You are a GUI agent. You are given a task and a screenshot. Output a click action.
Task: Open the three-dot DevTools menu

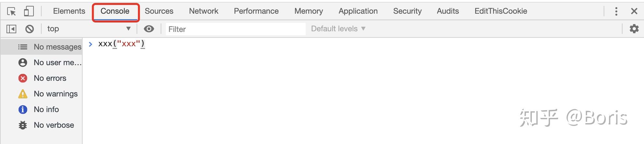616,11
